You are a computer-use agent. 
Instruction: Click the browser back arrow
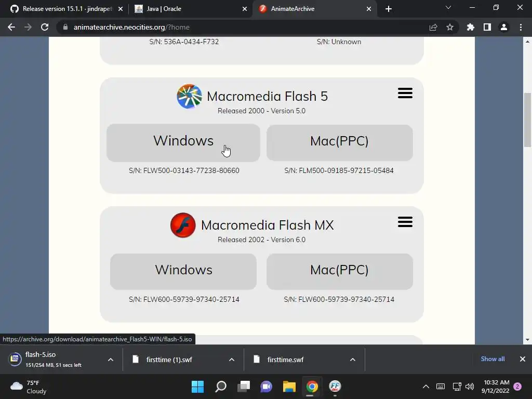(11, 27)
